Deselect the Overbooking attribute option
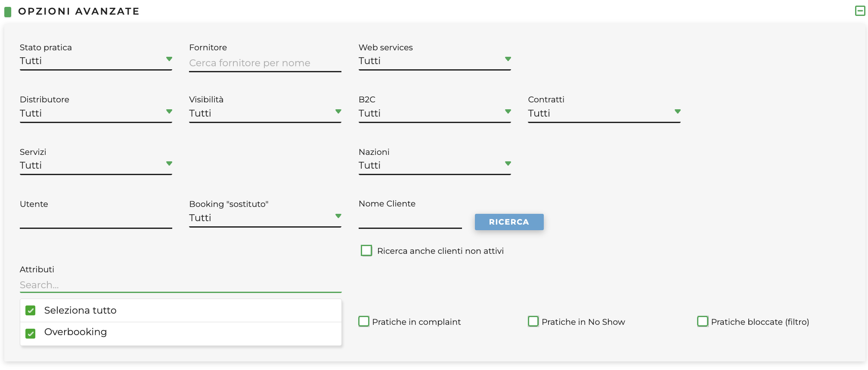 [31, 333]
